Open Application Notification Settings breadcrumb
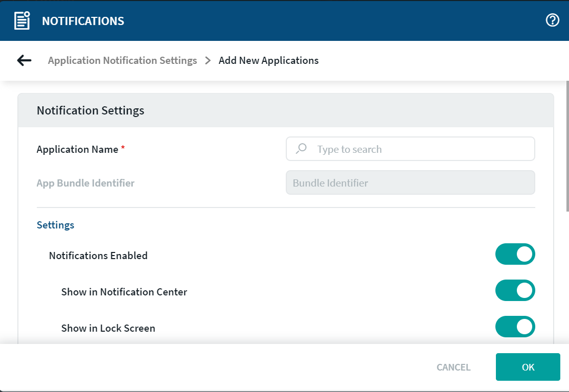569x392 pixels. pyautogui.click(x=122, y=60)
